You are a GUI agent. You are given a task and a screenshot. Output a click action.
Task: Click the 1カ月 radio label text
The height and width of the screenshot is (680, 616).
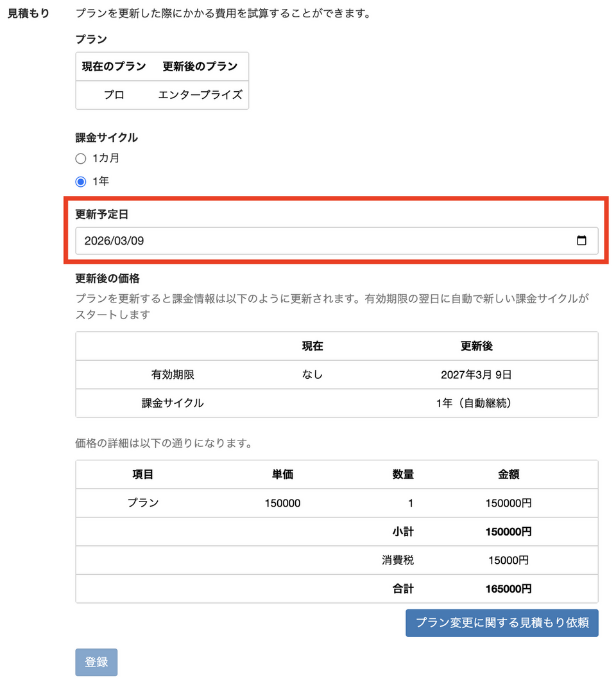click(x=106, y=158)
